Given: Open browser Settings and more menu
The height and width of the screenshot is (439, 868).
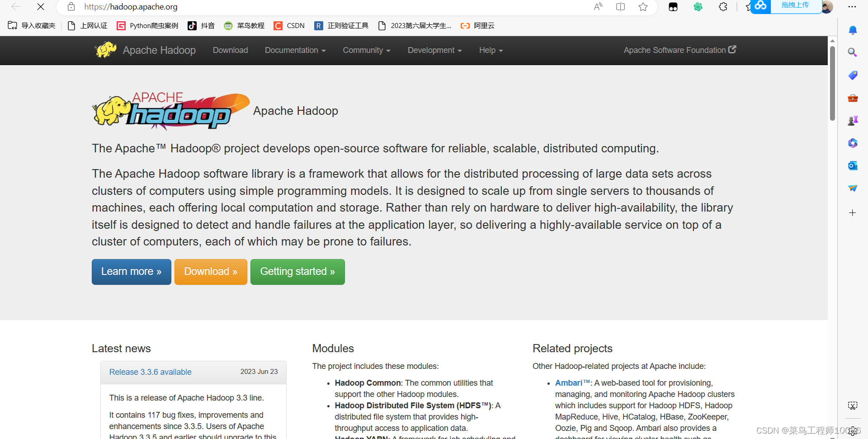Looking at the screenshot, I should tap(852, 7).
